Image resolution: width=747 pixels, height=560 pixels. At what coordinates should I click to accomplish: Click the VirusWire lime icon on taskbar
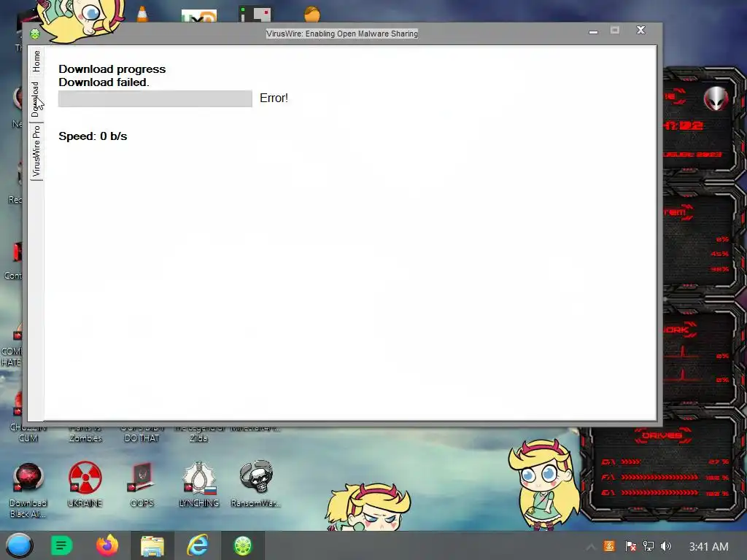point(242,545)
